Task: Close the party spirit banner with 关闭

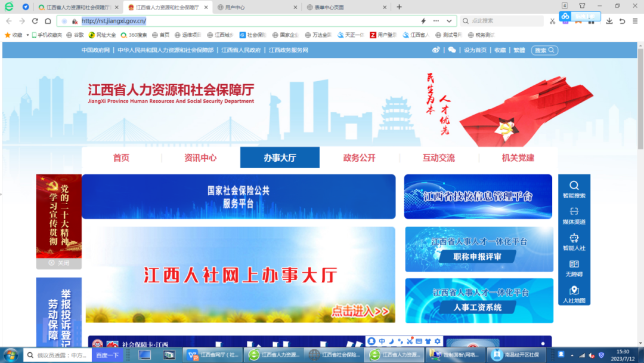Action: point(58,264)
